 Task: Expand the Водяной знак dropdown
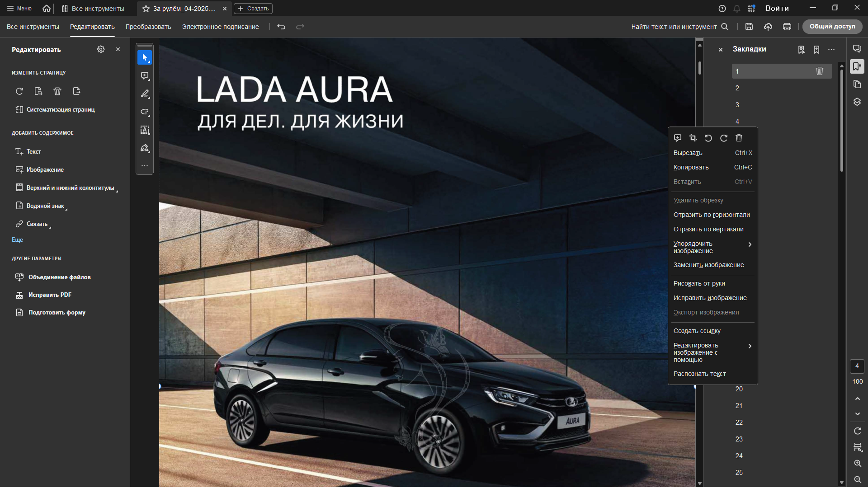pos(45,206)
